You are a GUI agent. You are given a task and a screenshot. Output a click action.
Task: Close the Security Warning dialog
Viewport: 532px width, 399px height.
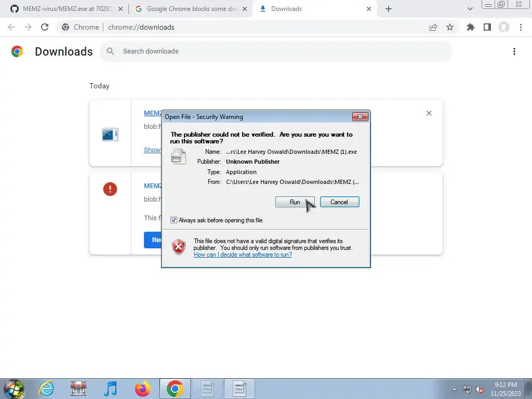point(360,117)
